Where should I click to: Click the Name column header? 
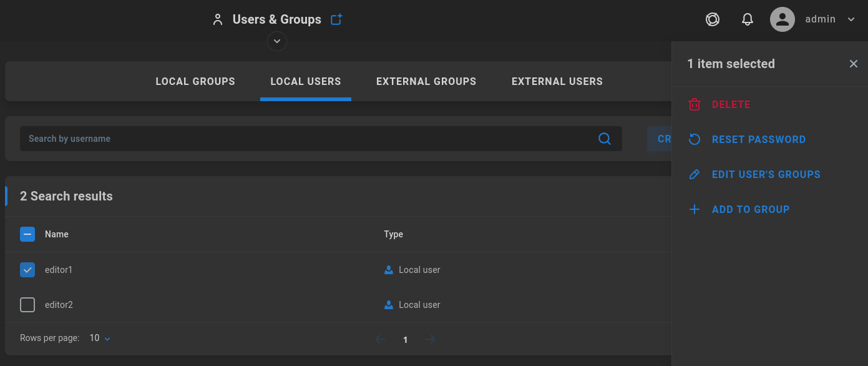(57, 234)
